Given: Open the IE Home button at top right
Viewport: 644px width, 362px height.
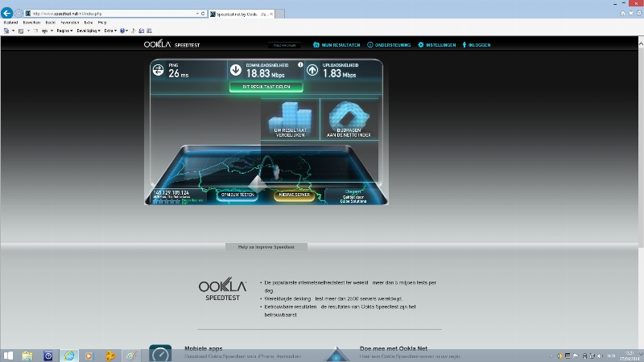Looking at the screenshot, I should [622, 13].
